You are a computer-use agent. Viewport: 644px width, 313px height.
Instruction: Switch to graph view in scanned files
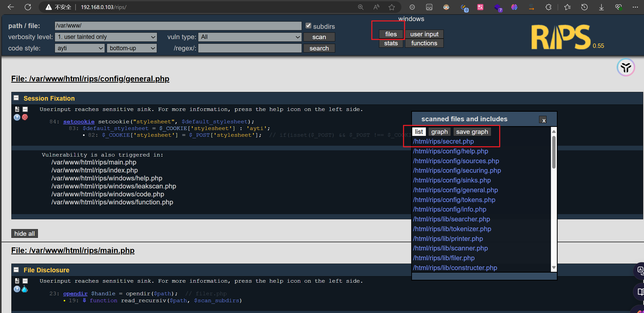coord(439,132)
